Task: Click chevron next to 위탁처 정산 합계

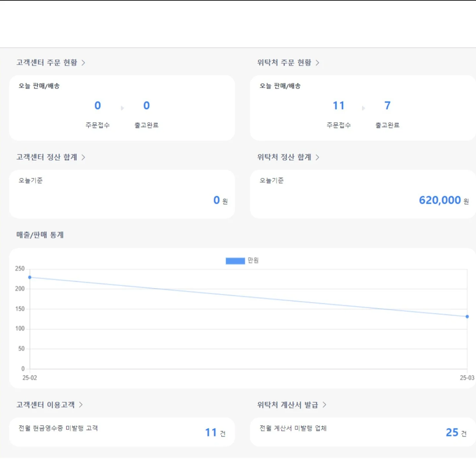Action: (x=317, y=157)
